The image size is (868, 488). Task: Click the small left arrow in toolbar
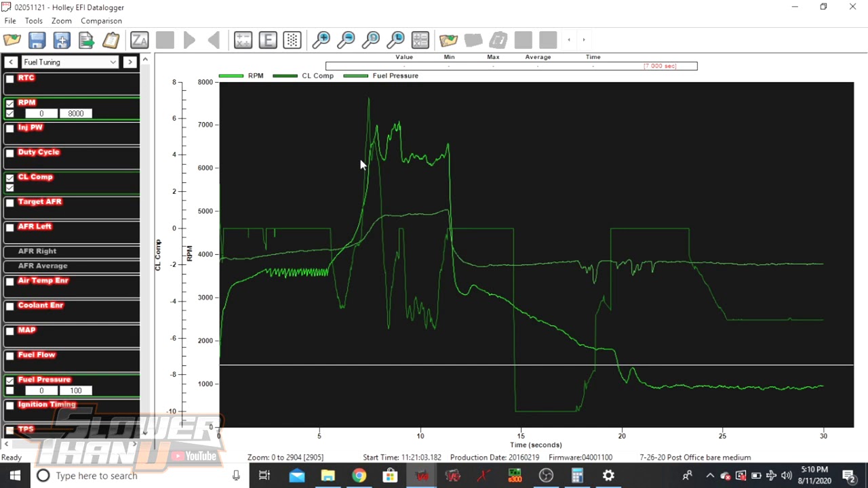(568, 40)
